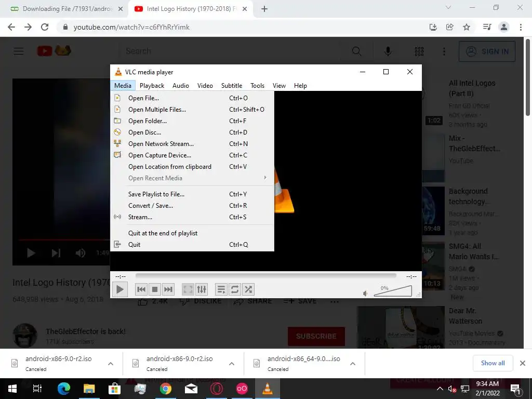Open the Help menu in VLC
This screenshot has width=532, height=399.
coord(300,86)
